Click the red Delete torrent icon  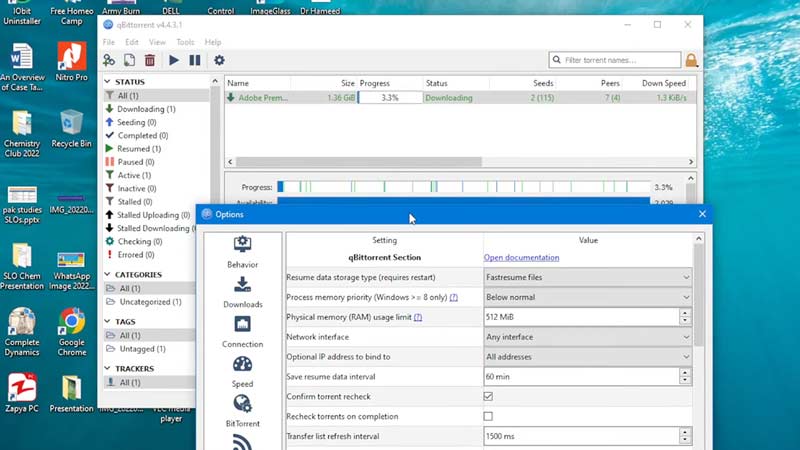click(150, 60)
